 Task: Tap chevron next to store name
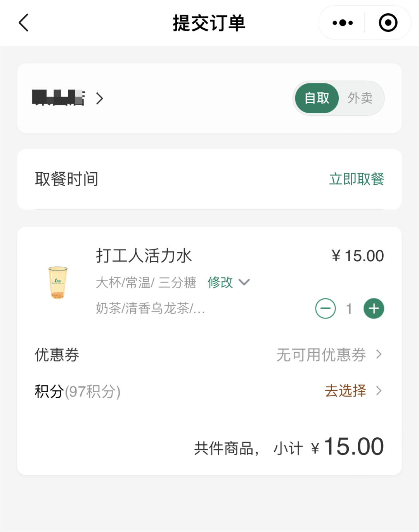point(100,99)
